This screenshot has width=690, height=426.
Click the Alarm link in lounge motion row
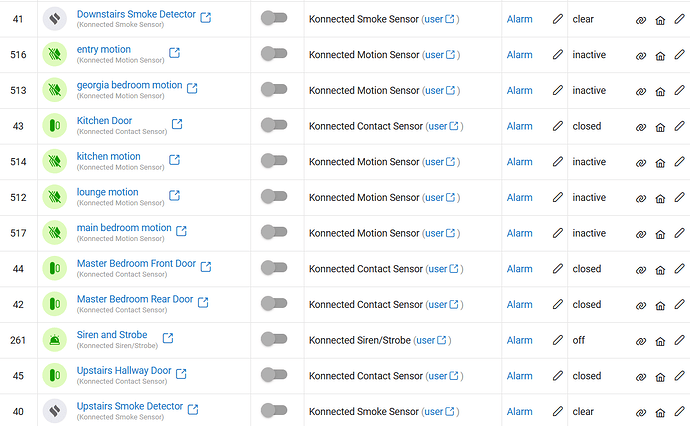coord(519,198)
